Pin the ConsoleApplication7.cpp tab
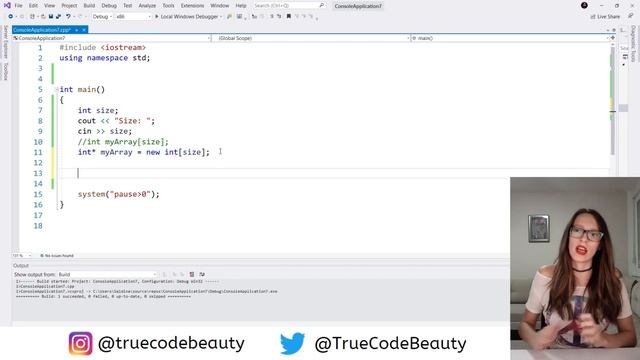 77,30
